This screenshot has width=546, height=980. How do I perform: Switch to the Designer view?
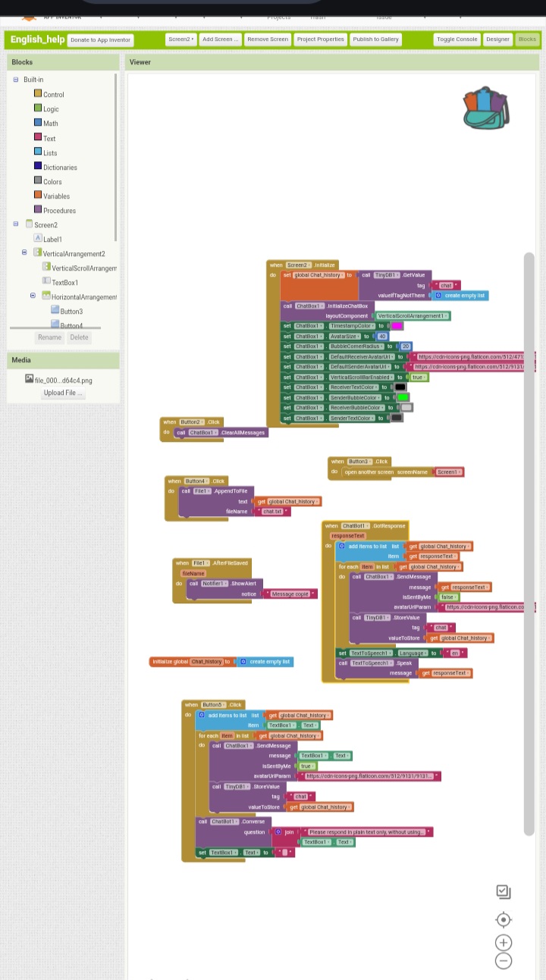click(497, 39)
